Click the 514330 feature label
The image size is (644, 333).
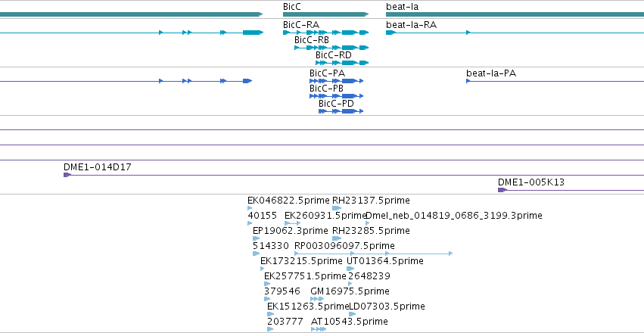coord(271,246)
